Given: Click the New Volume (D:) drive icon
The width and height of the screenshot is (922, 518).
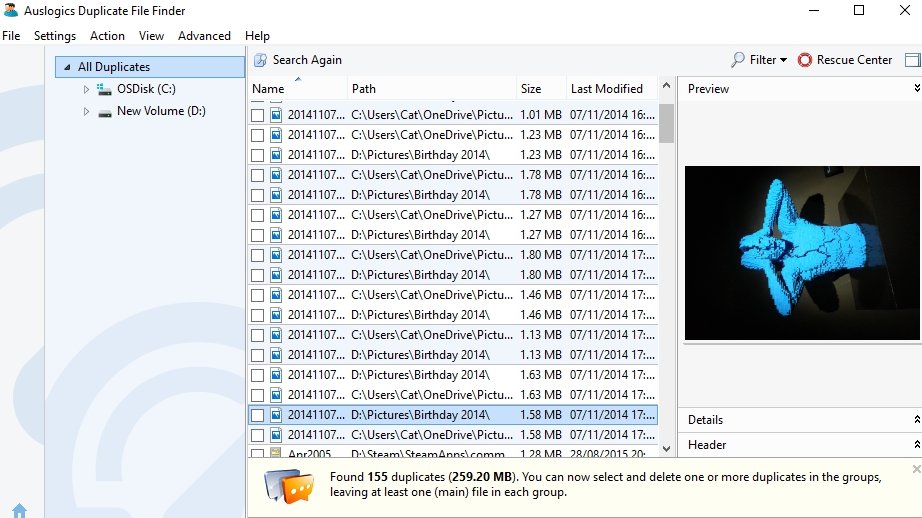Looking at the screenshot, I should 105,112.
